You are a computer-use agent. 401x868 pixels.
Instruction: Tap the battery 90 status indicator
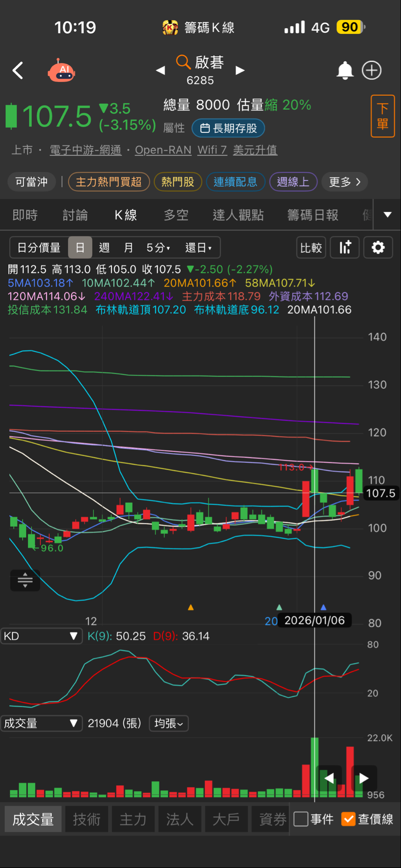tap(350, 27)
